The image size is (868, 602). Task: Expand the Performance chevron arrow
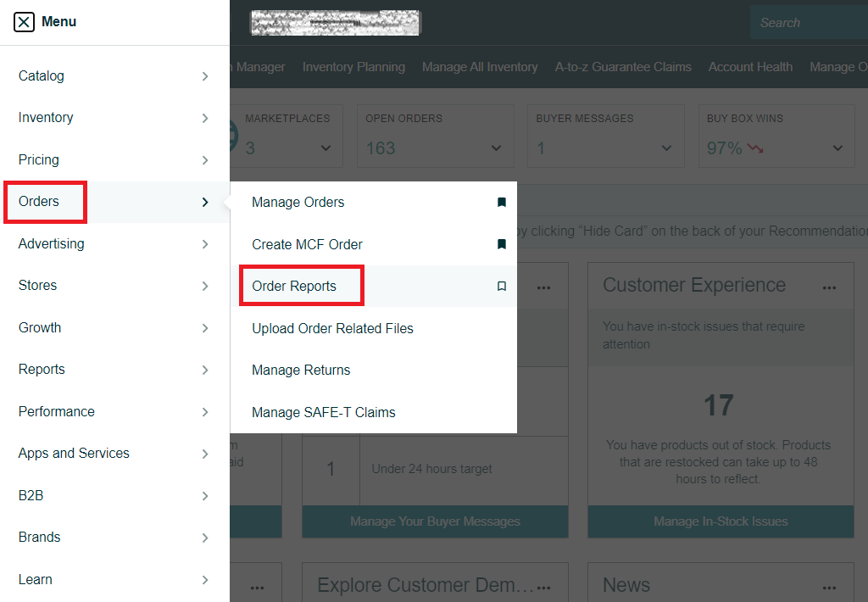(x=205, y=412)
